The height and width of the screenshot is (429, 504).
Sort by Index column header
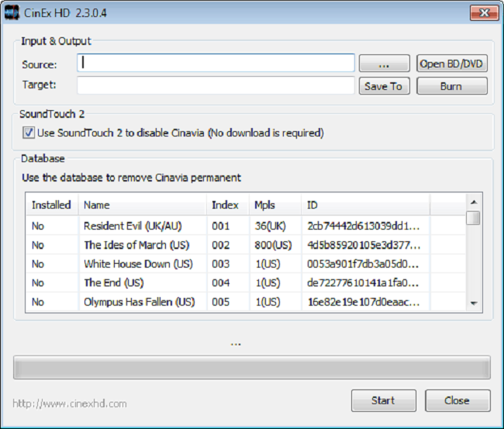[x=228, y=205]
